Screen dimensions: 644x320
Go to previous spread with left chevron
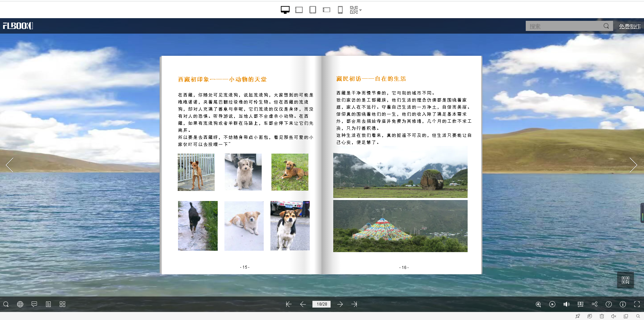click(10, 165)
